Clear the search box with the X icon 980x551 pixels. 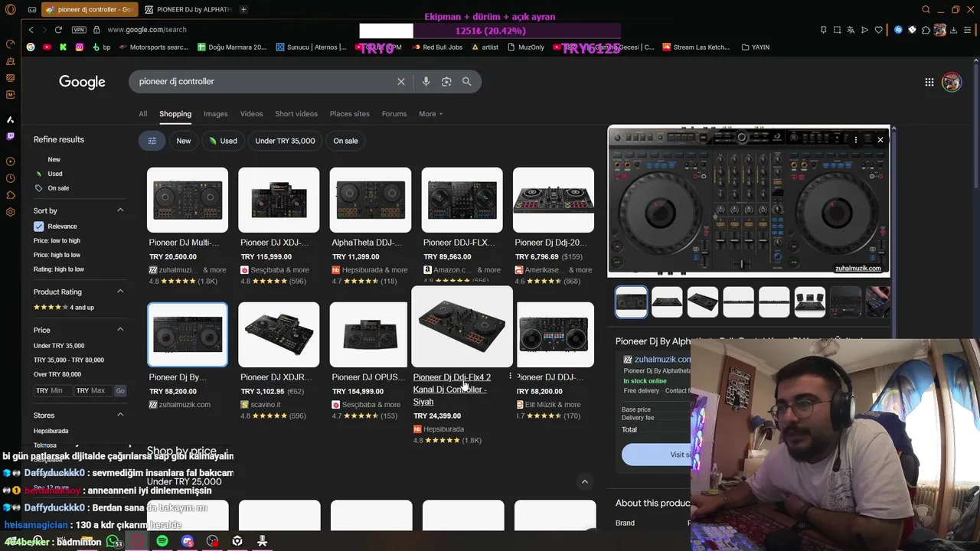pyautogui.click(x=400, y=81)
